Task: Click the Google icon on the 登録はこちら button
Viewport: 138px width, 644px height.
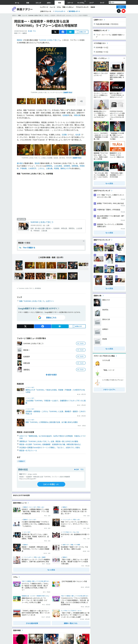Action: [40, 317]
